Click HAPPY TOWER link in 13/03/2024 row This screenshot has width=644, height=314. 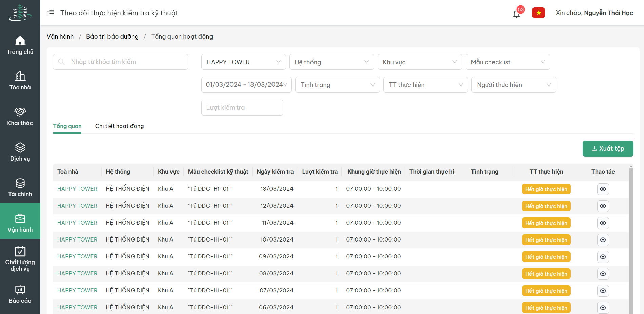click(x=77, y=189)
